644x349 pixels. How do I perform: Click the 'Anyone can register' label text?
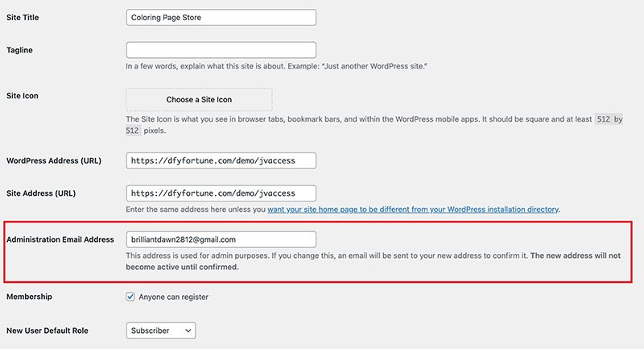click(173, 297)
